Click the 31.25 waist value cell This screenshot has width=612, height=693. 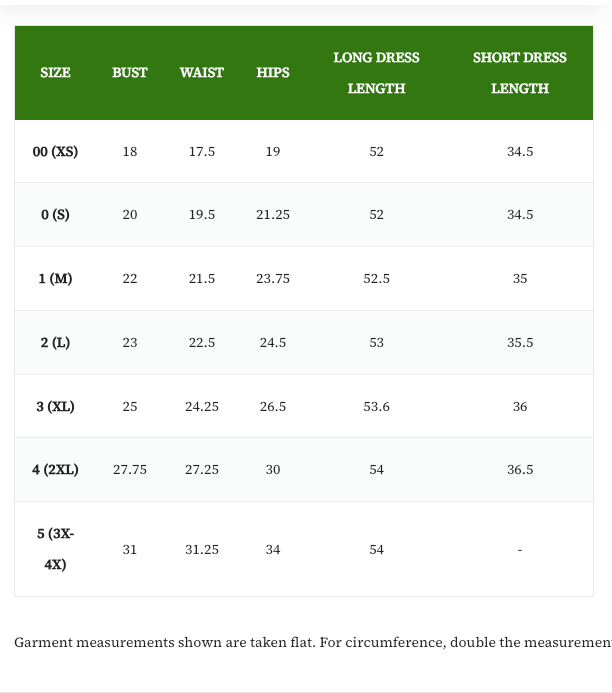pyautogui.click(x=201, y=550)
